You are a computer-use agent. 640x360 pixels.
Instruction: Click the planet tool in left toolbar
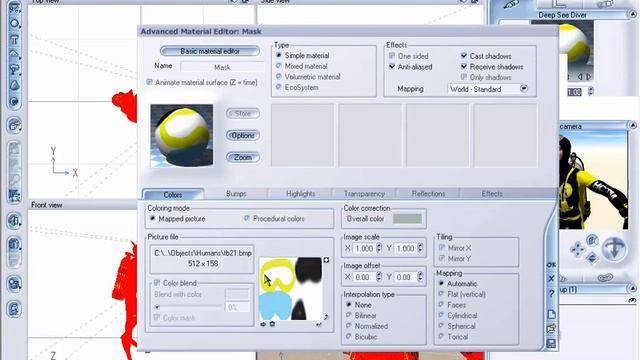(14, 101)
